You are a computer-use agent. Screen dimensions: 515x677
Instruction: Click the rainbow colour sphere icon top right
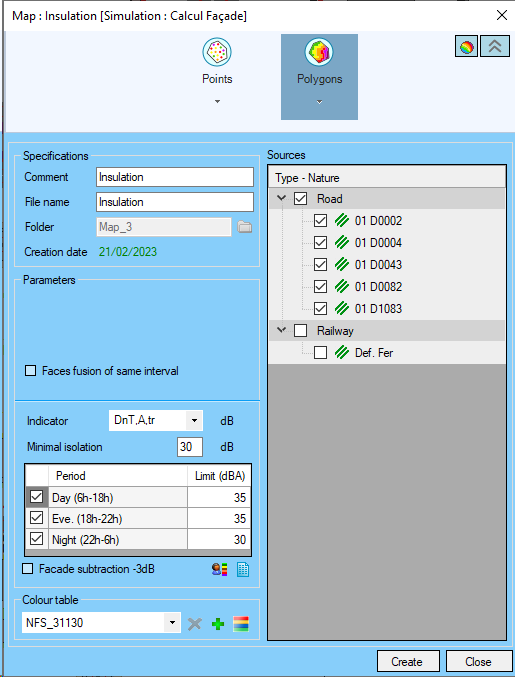[466, 46]
